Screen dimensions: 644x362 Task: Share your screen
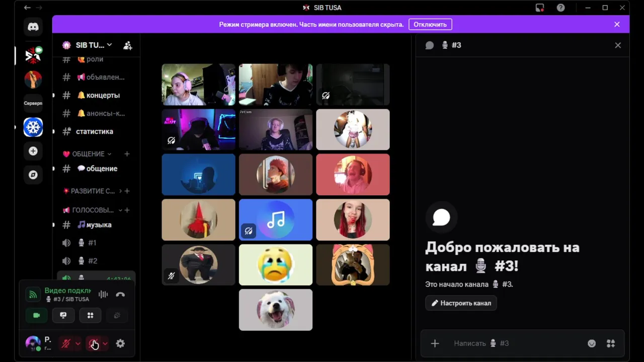(x=63, y=315)
